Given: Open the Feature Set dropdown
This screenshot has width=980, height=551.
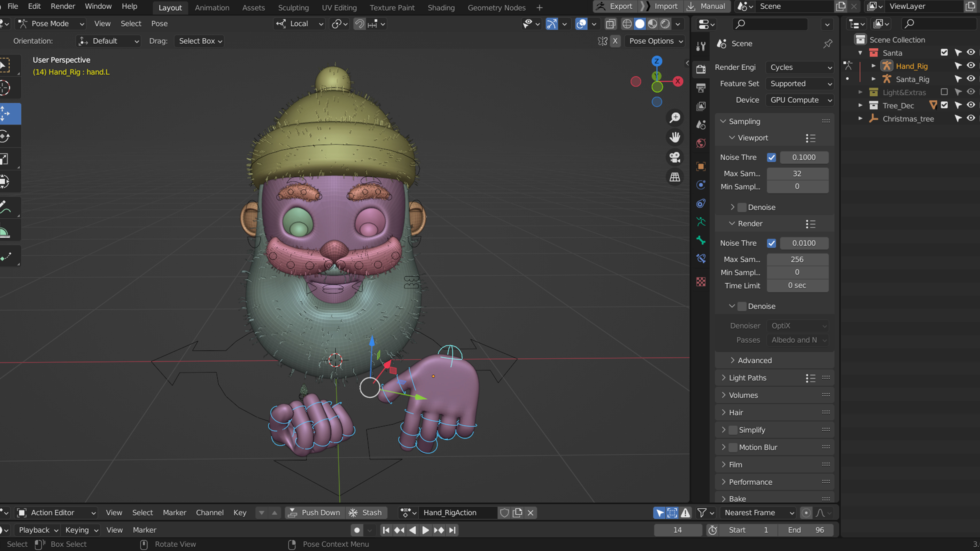Looking at the screenshot, I should 800,84.
